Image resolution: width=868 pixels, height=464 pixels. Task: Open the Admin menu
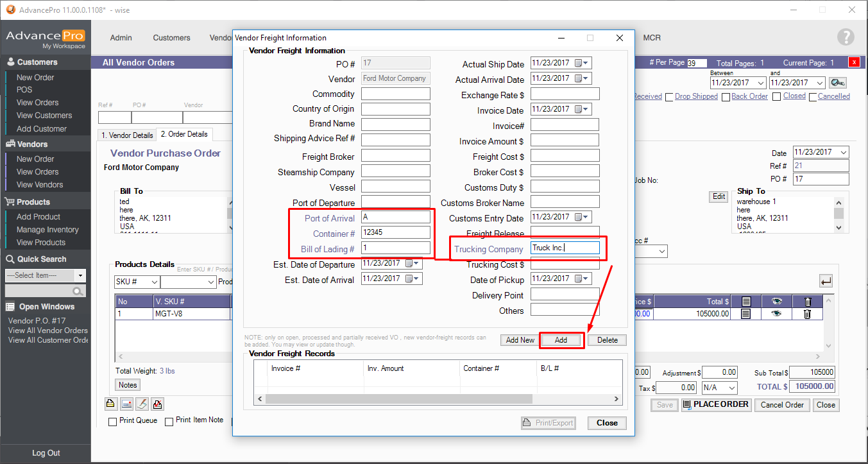pyautogui.click(x=121, y=38)
